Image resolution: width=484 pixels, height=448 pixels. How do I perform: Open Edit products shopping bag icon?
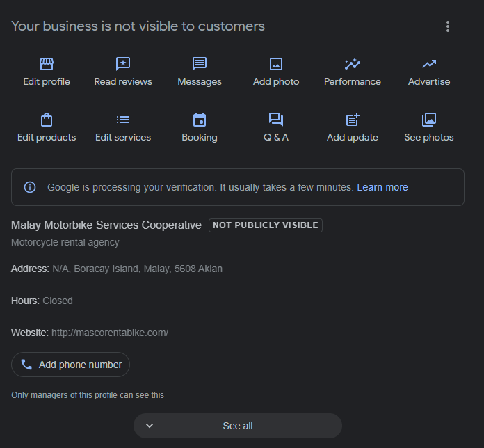click(47, 120)
